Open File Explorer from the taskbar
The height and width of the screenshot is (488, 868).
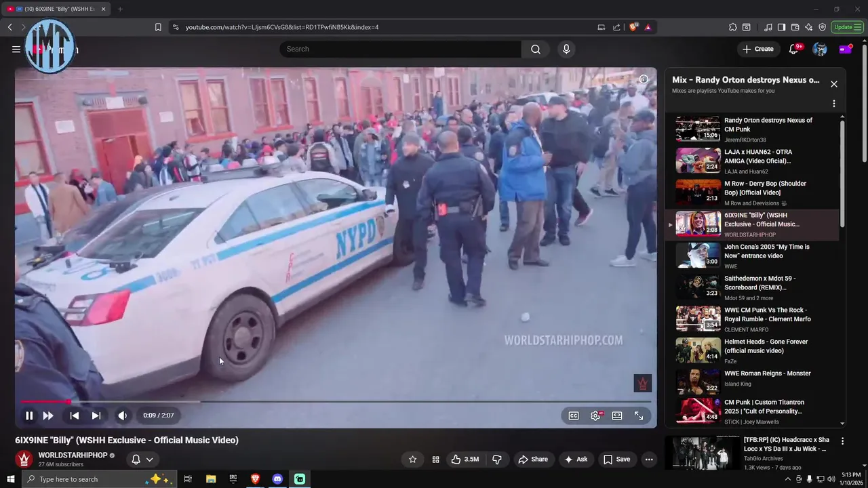[211, 479]
